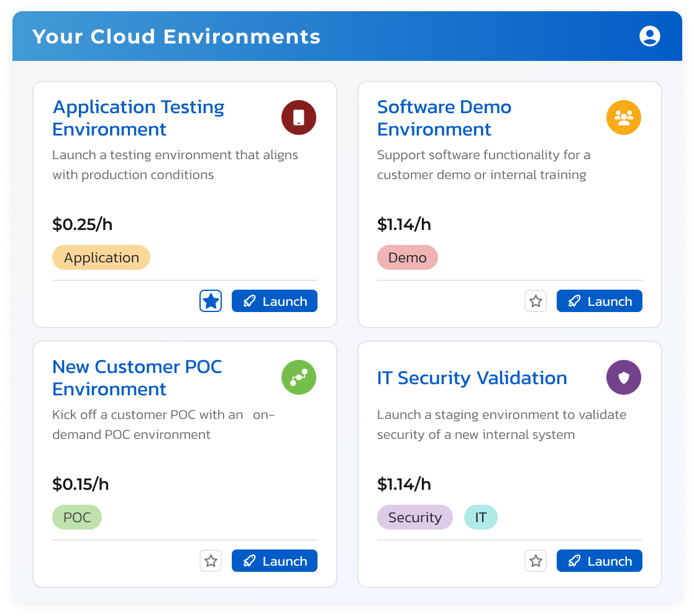Open the Application Testing Environment title link
Screen dimensions: 694x616
[138, 118]
